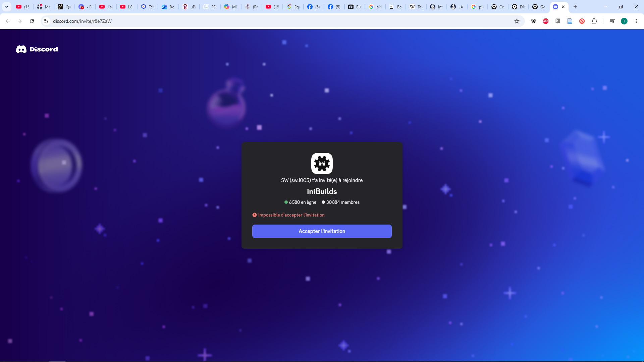This screenshot has width=644, height=362.
Task: Click the red blocker extension icon
Action: click(x=582, y=21)
